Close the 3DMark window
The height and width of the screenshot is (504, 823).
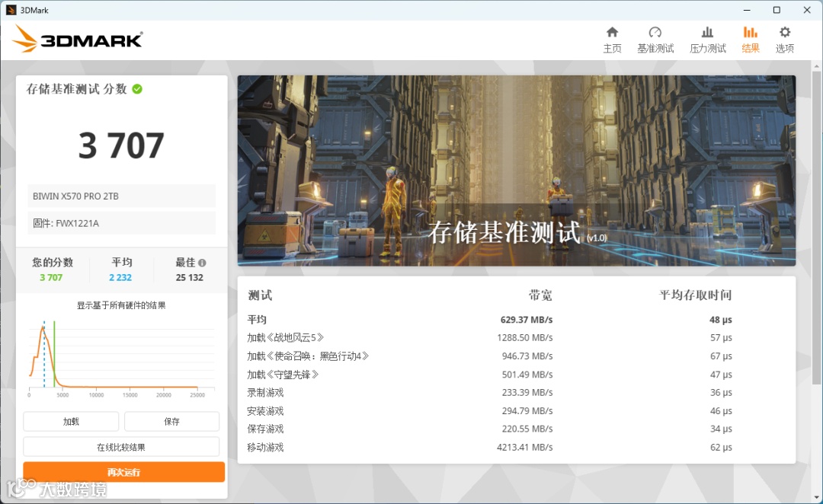pyautogui.click(x=807, y=10)
